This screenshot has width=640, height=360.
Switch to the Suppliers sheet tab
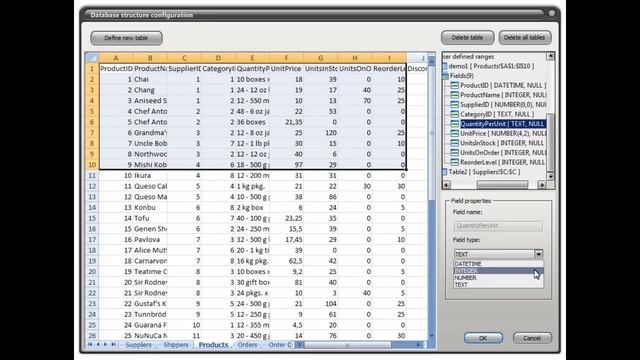(x=138, y=345)
